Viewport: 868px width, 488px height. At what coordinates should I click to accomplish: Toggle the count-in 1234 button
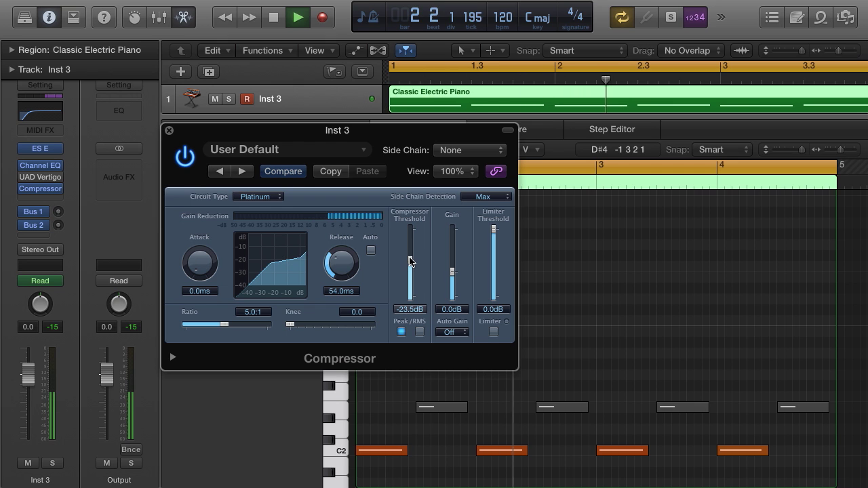click(x=695, y=18)
